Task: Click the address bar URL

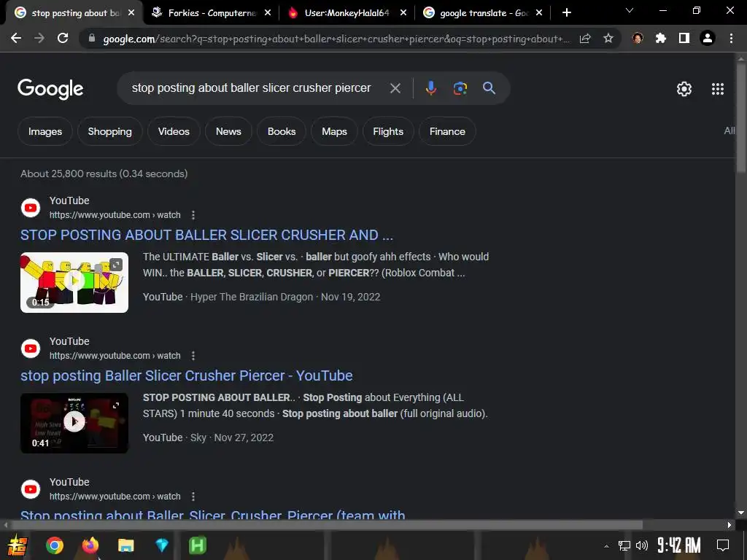Action: [336, 39]
